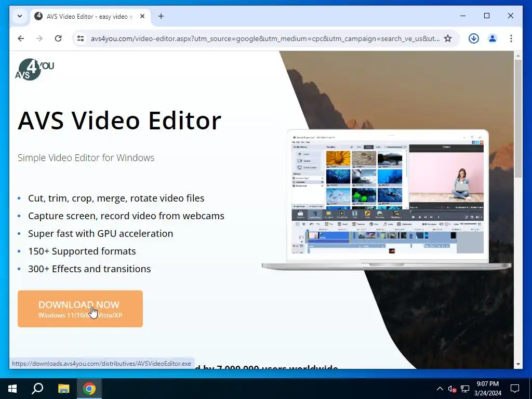
Task: Click the browser forward arrow
Action: point(39,38)
